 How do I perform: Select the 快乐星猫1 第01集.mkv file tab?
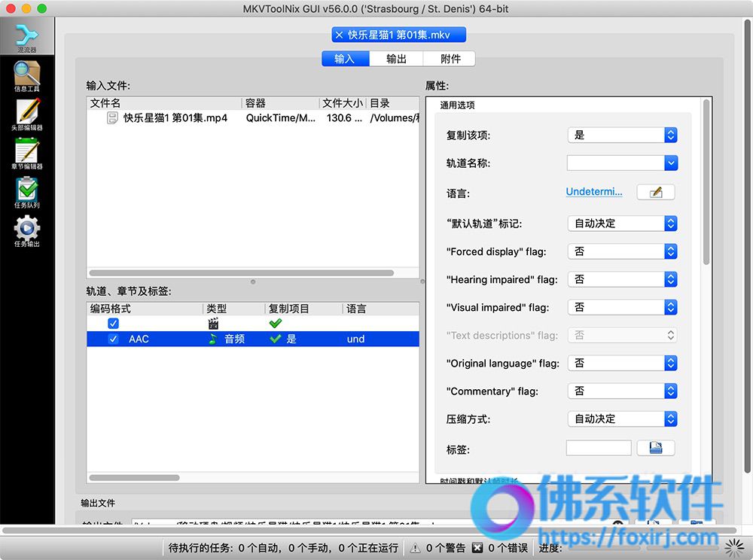click(x=398, y=35)
